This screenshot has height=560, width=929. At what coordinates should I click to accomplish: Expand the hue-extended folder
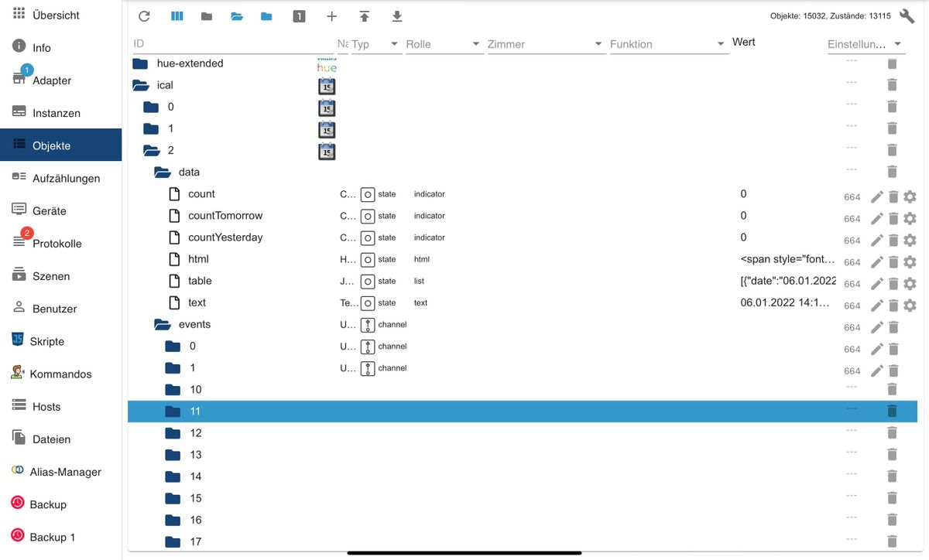tap(140, 63)
